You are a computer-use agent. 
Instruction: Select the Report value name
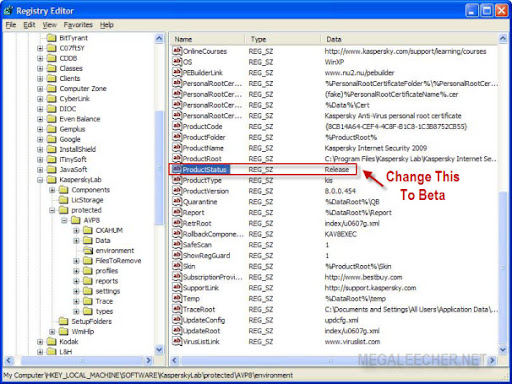(193, 213)
